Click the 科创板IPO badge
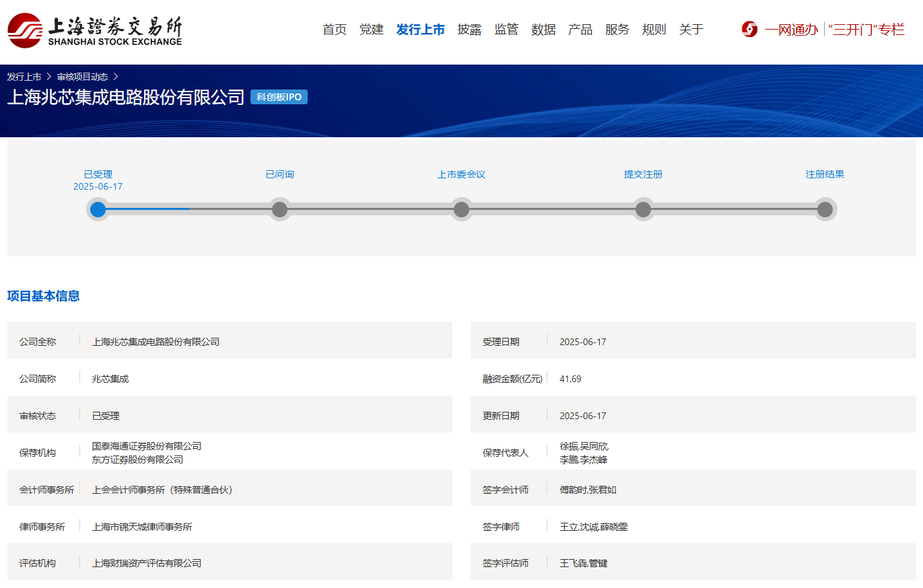Viewport: 923px width, 588px height. [x=279, y=97]
